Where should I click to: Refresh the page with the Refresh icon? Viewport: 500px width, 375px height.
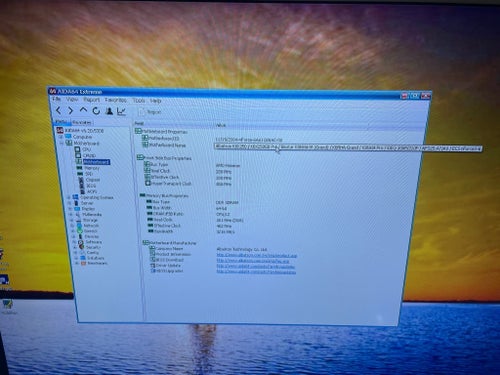tap(96, 111)
